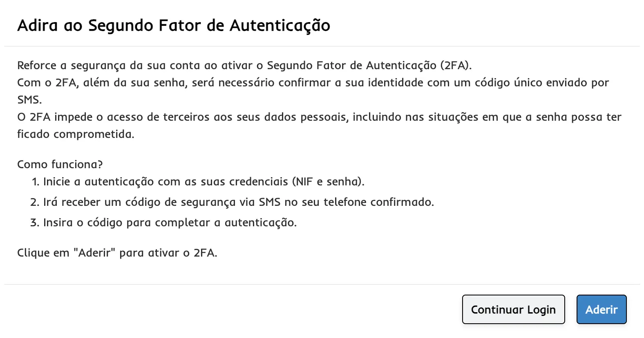Click the list number "1." marker

35,182
